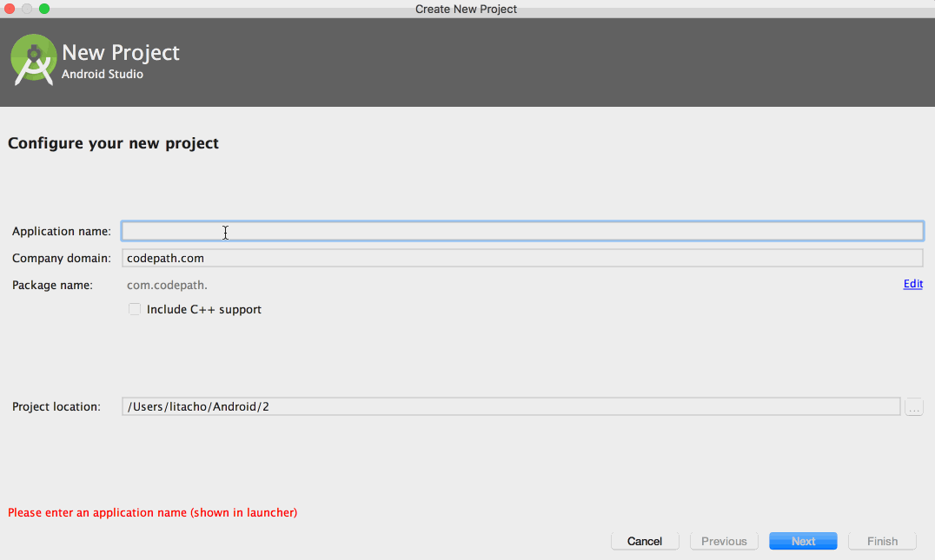Screen dimensions: 935x560
Task: Click the Configure your new project heading
Action: point(113,143)
